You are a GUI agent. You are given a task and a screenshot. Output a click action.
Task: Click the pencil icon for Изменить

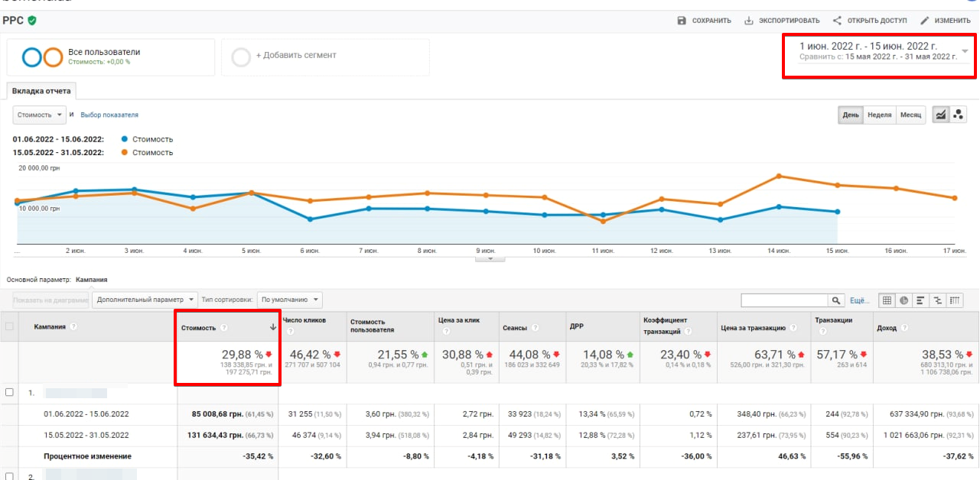point(925,21)
